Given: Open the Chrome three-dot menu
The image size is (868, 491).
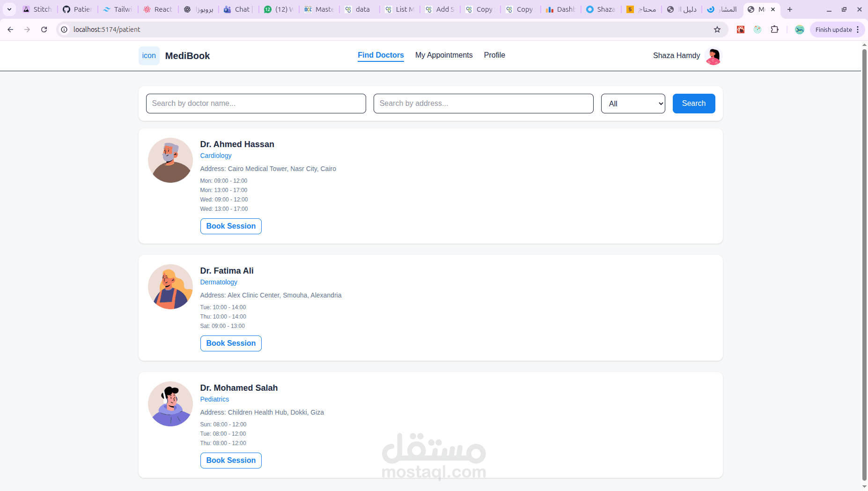Looking at the screenshot, I should pos(858,30).
